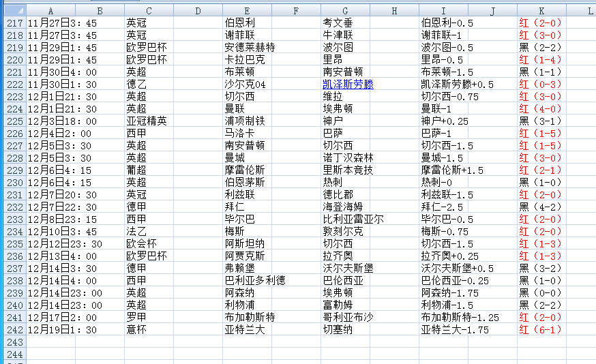Click cell 伯恩茅斯

[244, 183]
